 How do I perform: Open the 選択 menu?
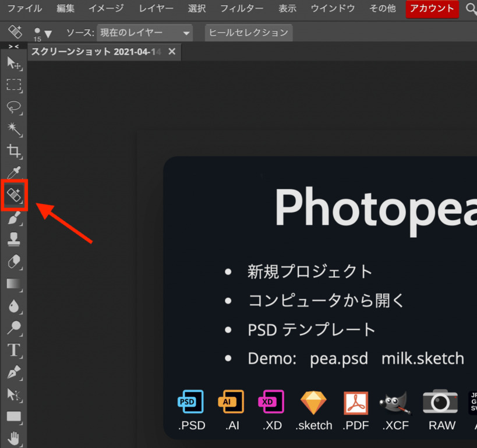point(197,9)
